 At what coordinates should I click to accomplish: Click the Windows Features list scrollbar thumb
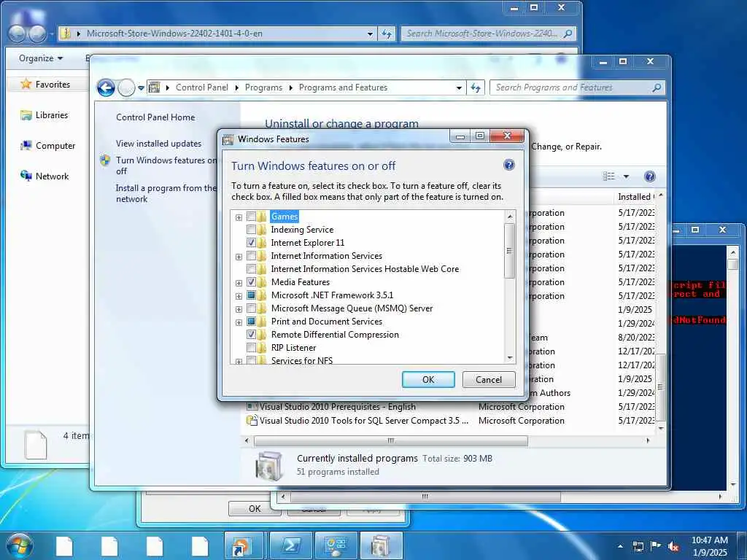tap(509, 251)
